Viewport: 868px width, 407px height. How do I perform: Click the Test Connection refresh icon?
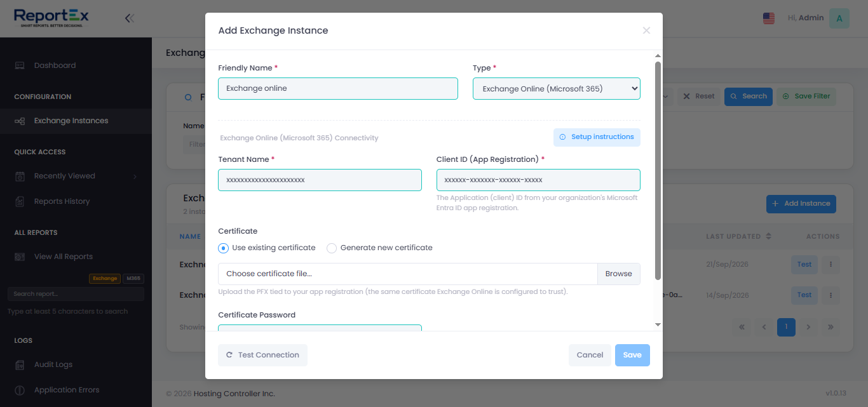229,355
